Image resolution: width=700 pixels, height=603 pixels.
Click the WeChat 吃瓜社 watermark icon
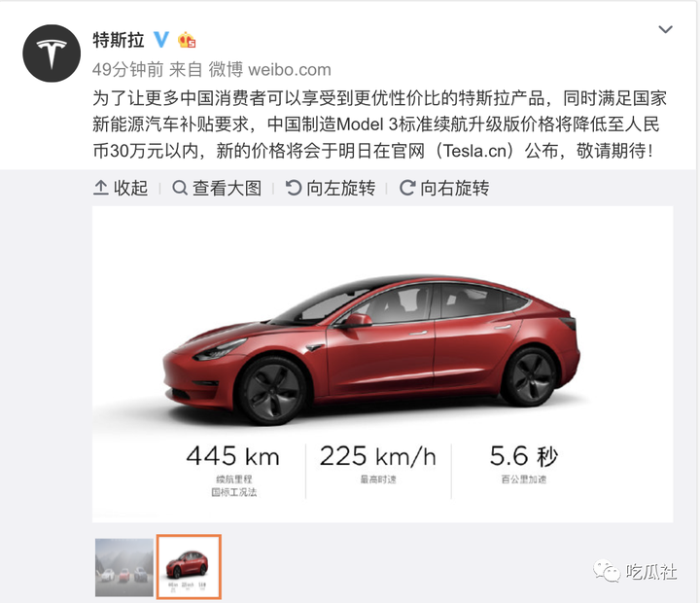[x=607, y=571]
